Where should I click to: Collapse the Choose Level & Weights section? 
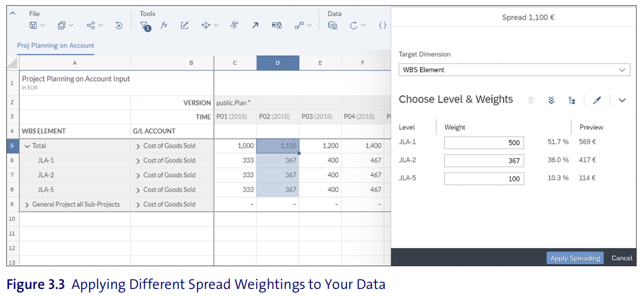pyautogui.click(x=622, y=100)
